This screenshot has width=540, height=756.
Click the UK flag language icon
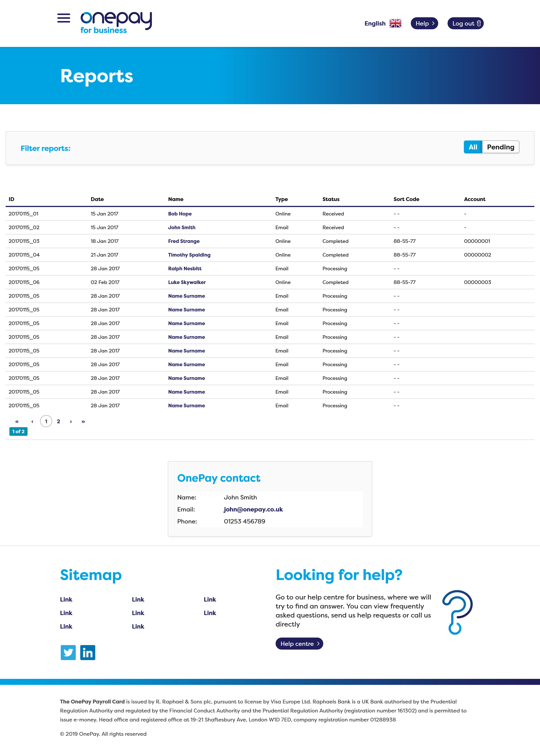click(x=395, y=23)
